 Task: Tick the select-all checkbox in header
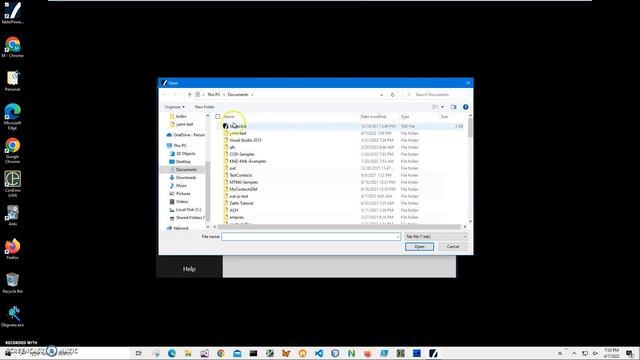coord(218,117)
